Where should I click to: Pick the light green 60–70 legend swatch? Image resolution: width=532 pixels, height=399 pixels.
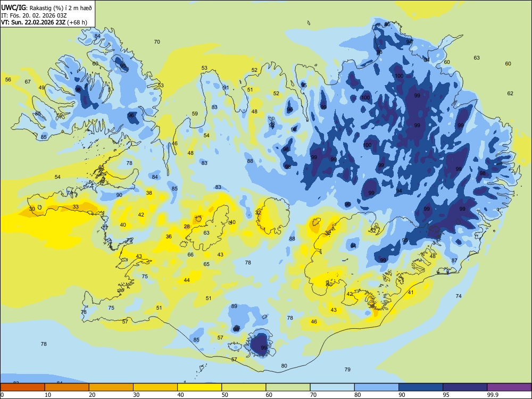pos(288,387)
